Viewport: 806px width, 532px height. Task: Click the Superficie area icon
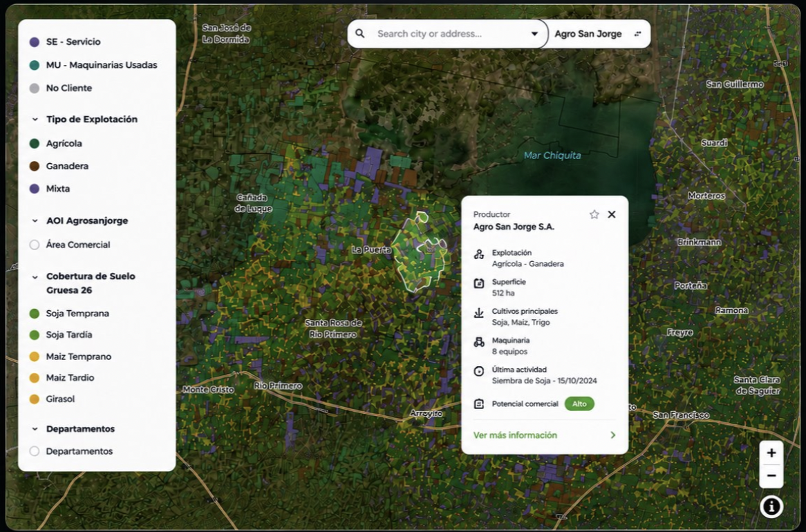478,283
